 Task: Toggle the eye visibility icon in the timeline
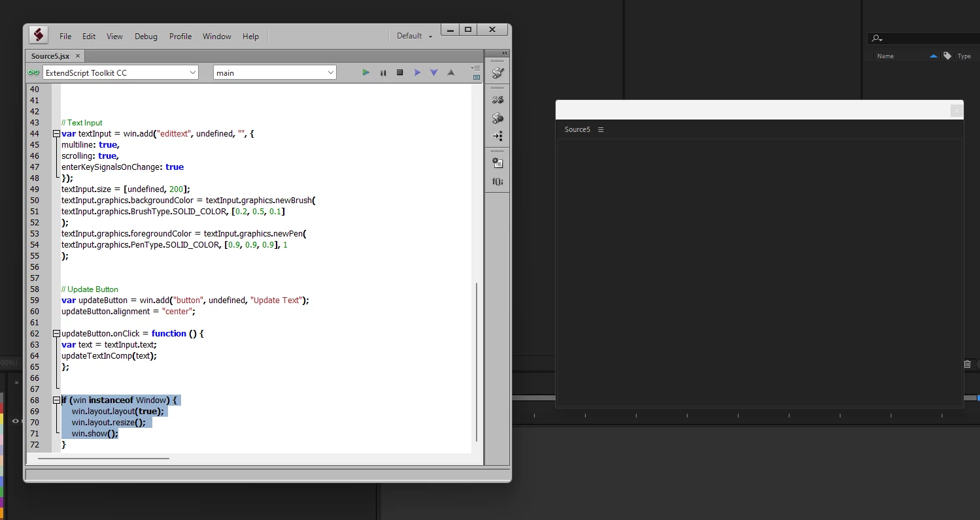[15, 421]
